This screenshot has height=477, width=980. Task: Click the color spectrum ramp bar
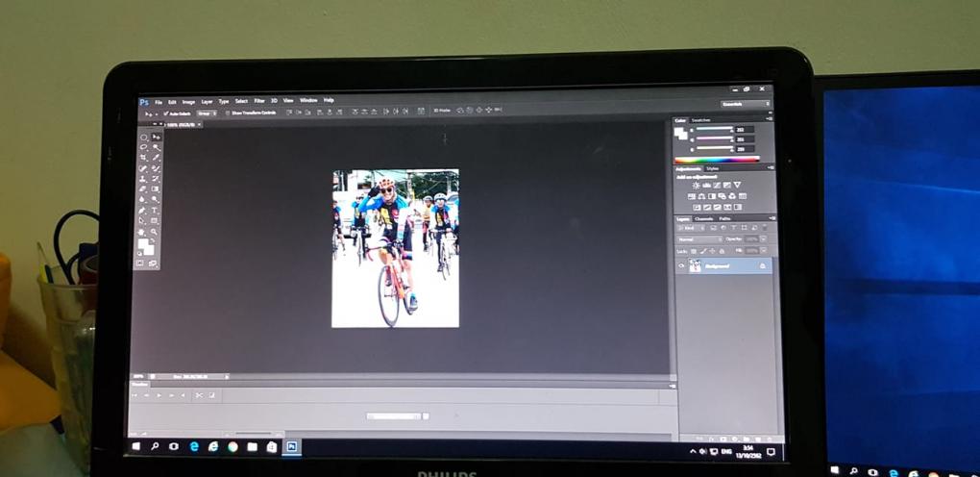(717, 159)
